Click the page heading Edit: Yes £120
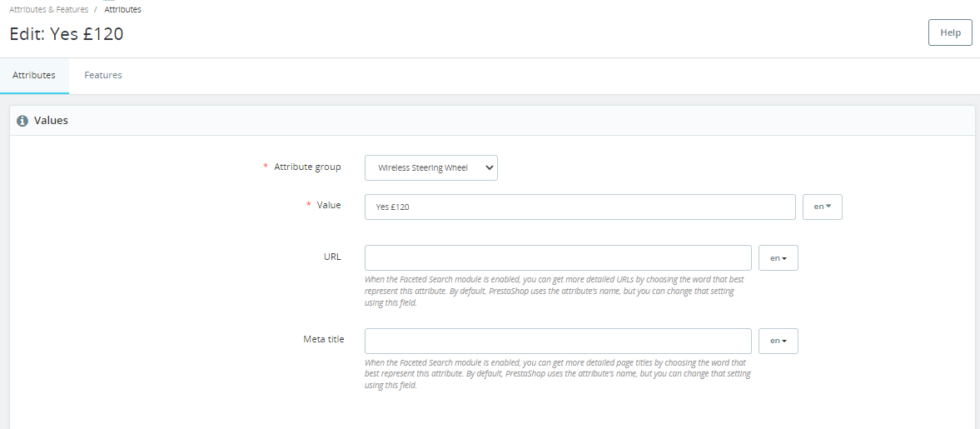 [x=67, y=34]
